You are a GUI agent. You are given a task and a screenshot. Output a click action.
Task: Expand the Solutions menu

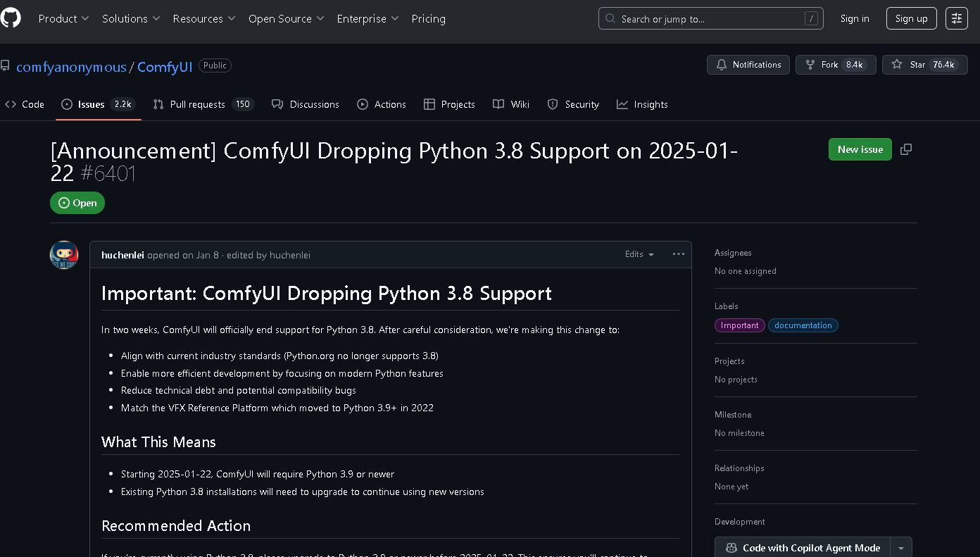tap(131, 19)
